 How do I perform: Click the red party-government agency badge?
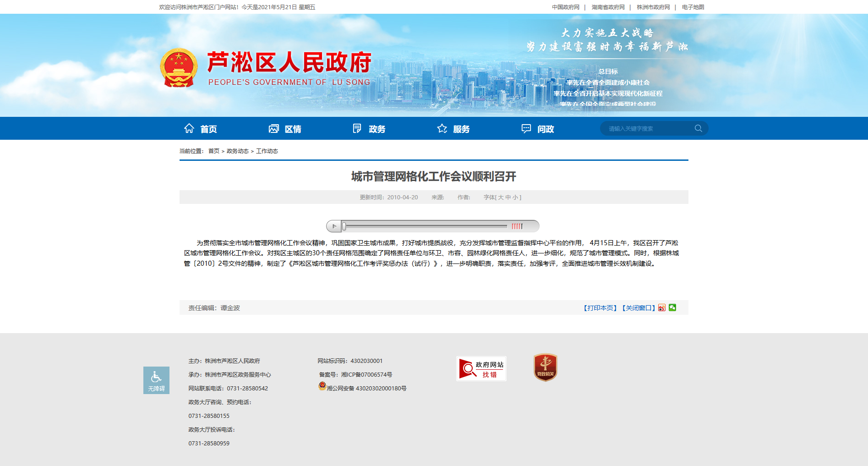545,367
